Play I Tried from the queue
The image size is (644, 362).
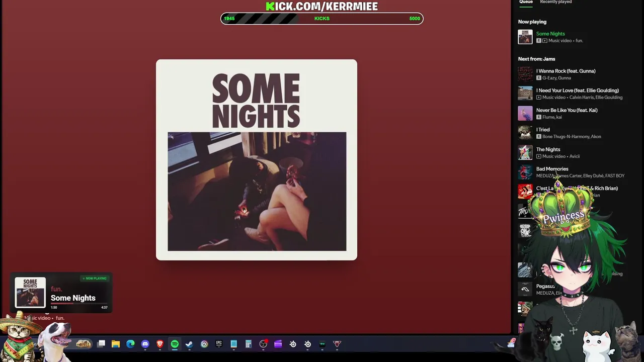click(543, 130)
